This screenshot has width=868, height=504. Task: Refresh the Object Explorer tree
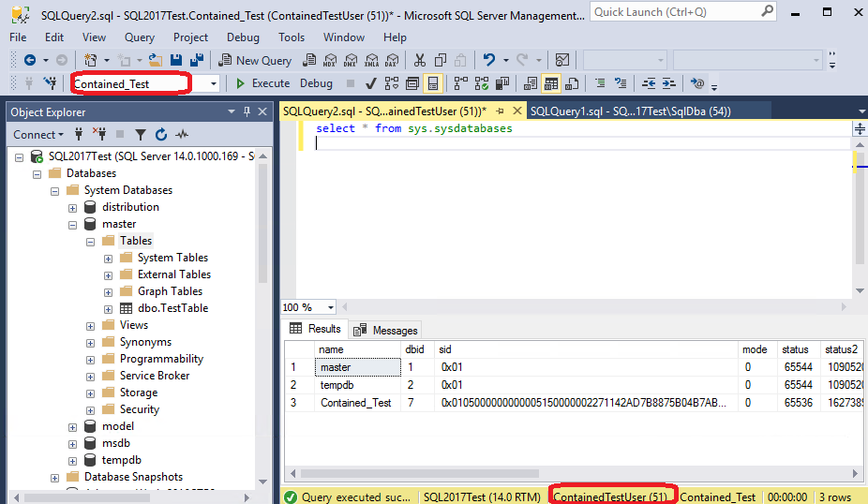click(161, 135)
